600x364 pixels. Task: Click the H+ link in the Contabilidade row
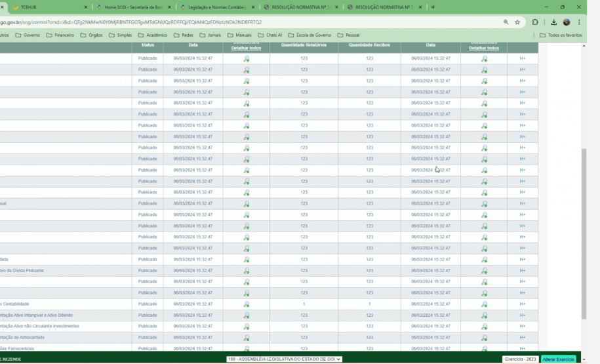pyautogui.click(x=523, y=304)
